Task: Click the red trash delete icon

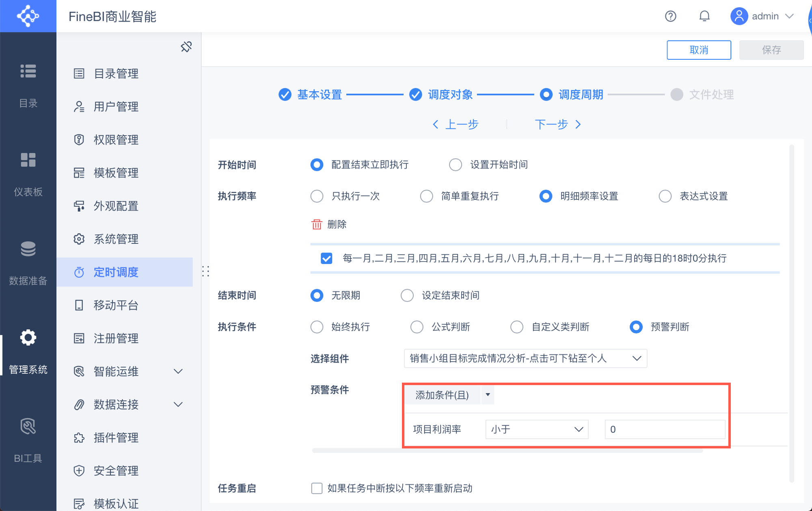Action: (x=316, y=224)
